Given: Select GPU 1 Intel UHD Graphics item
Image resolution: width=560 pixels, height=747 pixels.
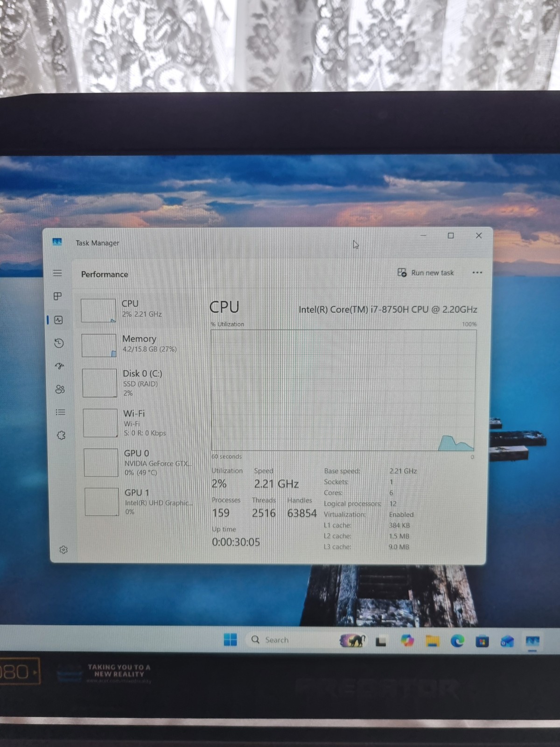Looking at the screenshot, I should coord(140,502).
